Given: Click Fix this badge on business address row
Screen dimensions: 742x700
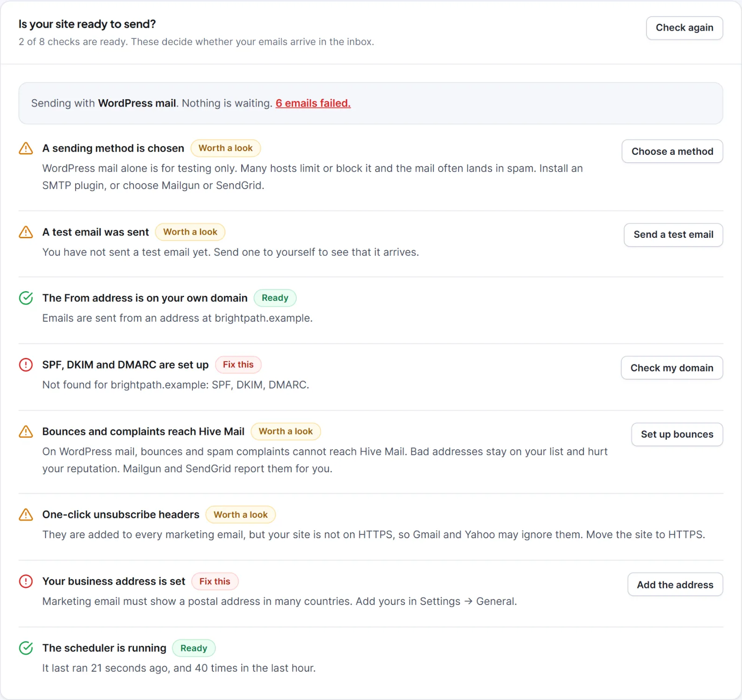Looking at the screenshot, I should [x=215, y=581].
